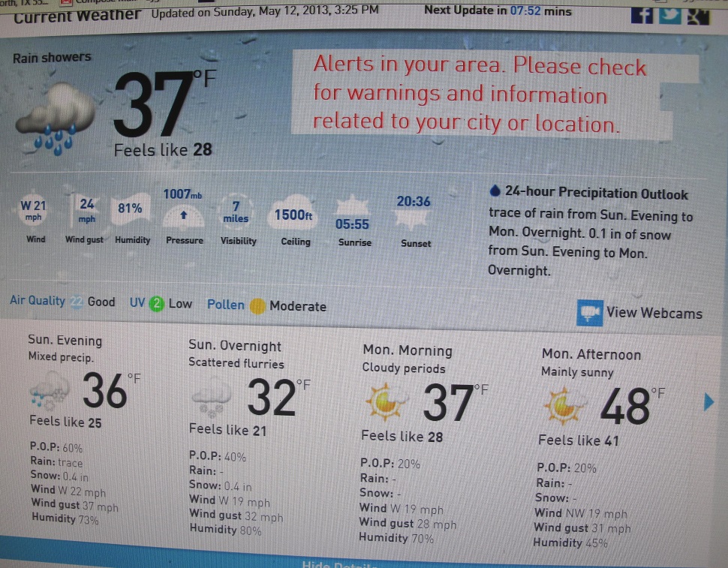The width and height of the screenshot is (728, 568).
Task: Advance forecast with the right arrow
Action: pyautogui.click(x=708, y=402)
